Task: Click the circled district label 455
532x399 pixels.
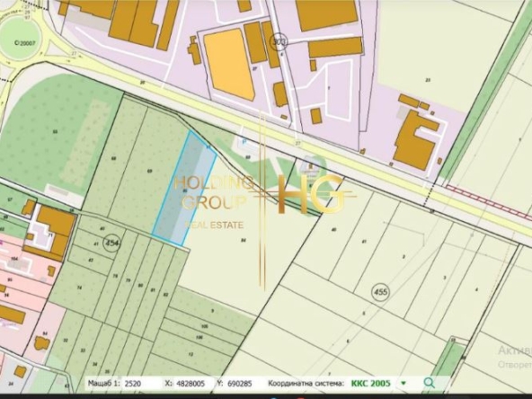Action: (381, 292)
